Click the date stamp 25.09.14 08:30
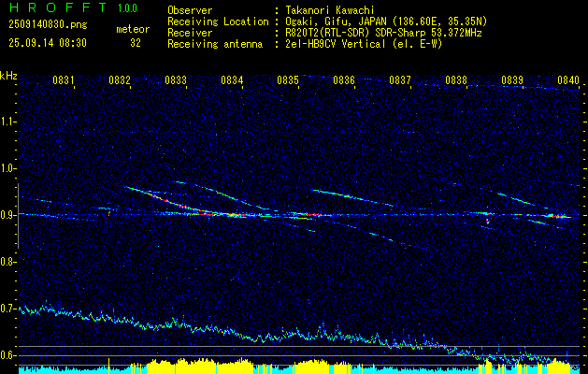 (48, 43)
